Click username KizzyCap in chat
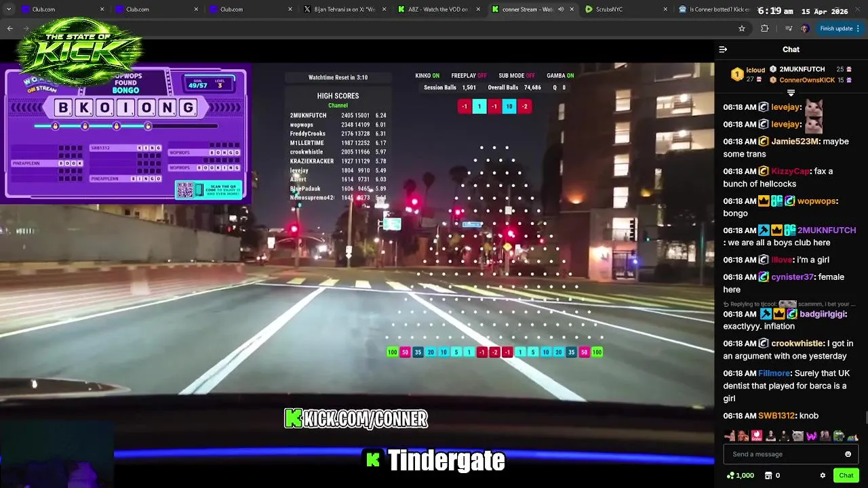This screenshot has width=868, height=488. pos(790,171)
